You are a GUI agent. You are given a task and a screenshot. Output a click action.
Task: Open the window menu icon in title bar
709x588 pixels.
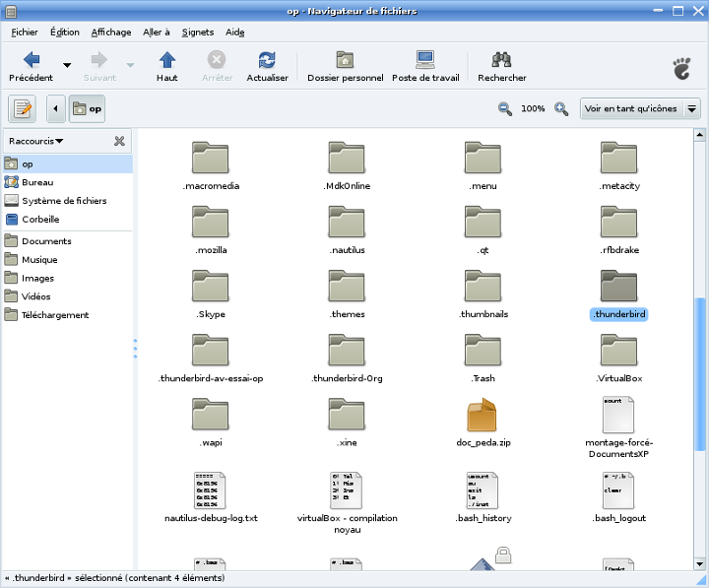pyautogui.click(x=11, y=11)
